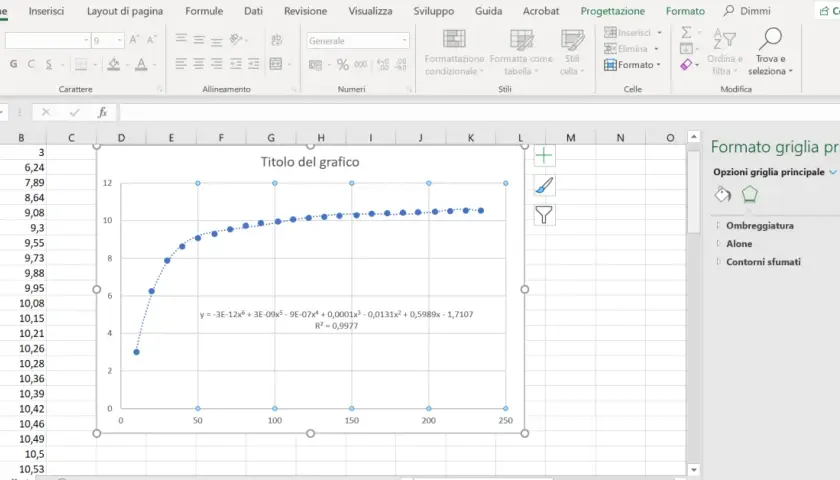
Task: Toggle wrap text in the alignment group
Action: pos(276,40)
